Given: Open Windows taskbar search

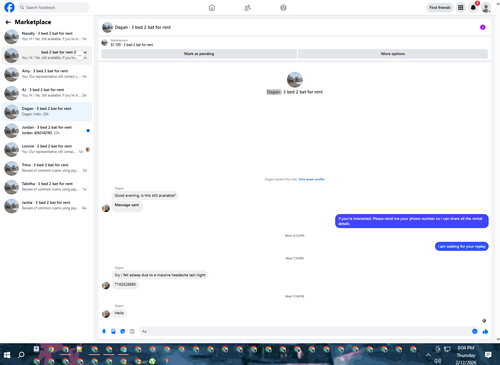Looking at the screenshot, I should pyautogui.click(x=21, y=355).
